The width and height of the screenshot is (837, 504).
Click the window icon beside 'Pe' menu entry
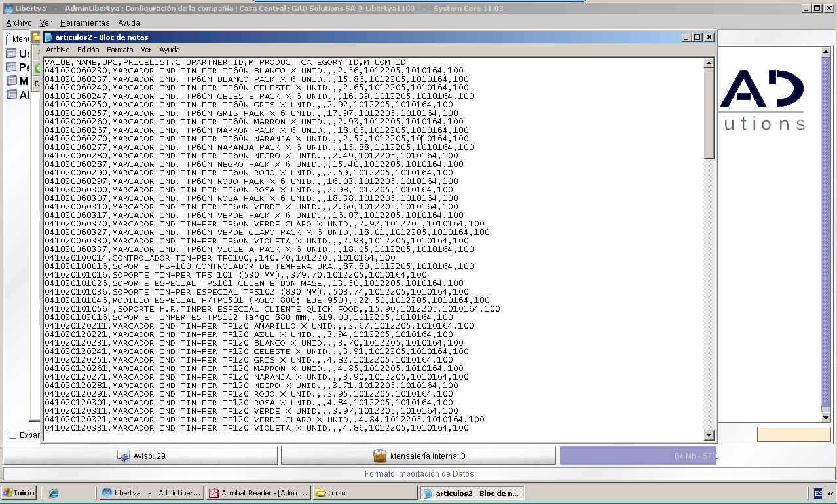point(11,67)
